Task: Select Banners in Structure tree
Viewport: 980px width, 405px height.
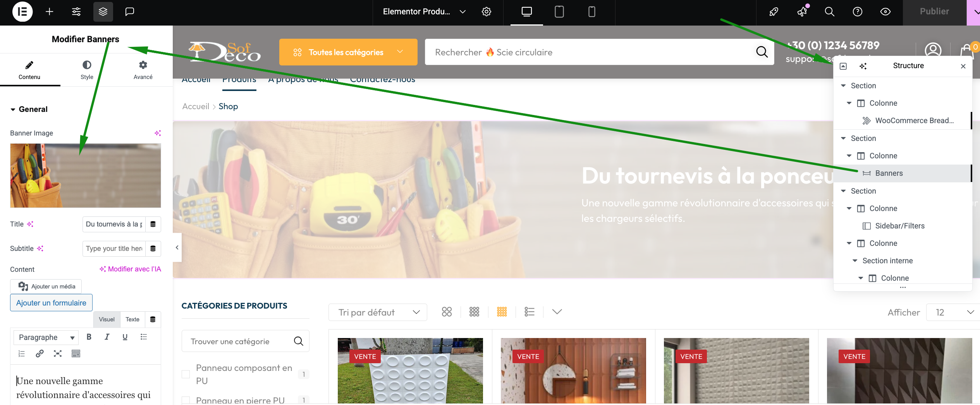Action: (x=903, y=173)
